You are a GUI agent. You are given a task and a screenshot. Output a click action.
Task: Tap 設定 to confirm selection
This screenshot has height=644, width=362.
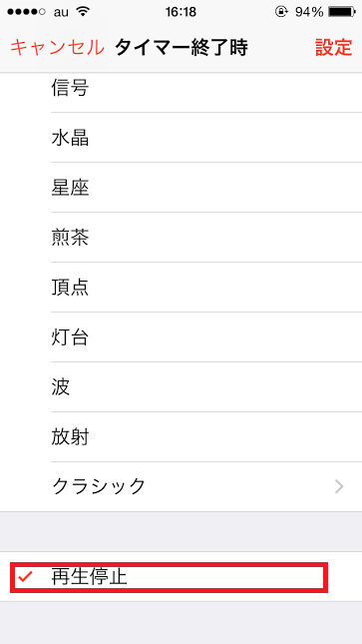click(334, 48)
